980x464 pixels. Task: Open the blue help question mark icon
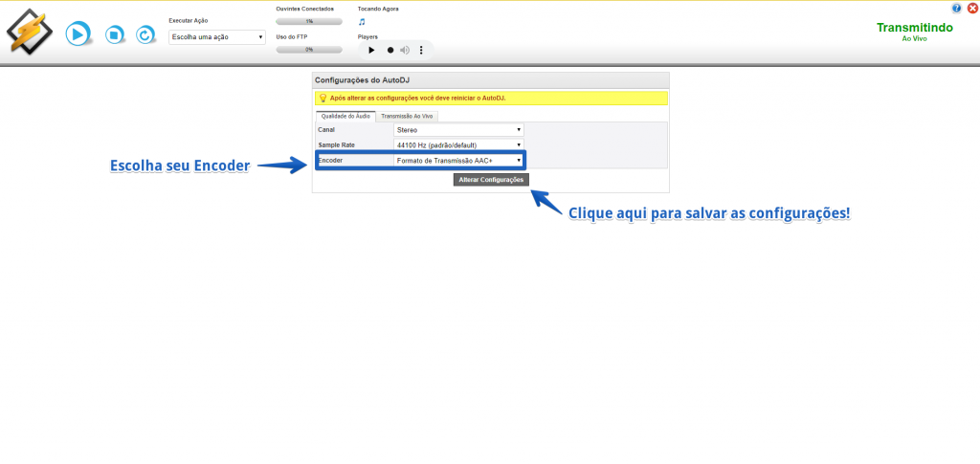pyautogui.click(x=956, y=8)
